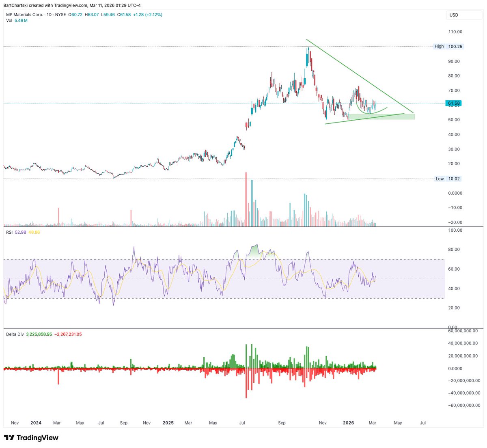Click the descending green trendline

pos(360,76)
